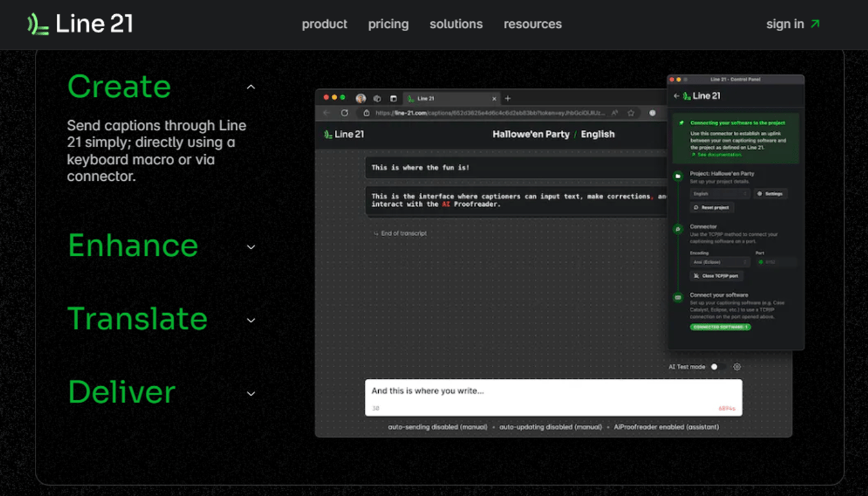Click the Line 21 logo inside the captioning app
868x496 pixels.
[344, 134]
